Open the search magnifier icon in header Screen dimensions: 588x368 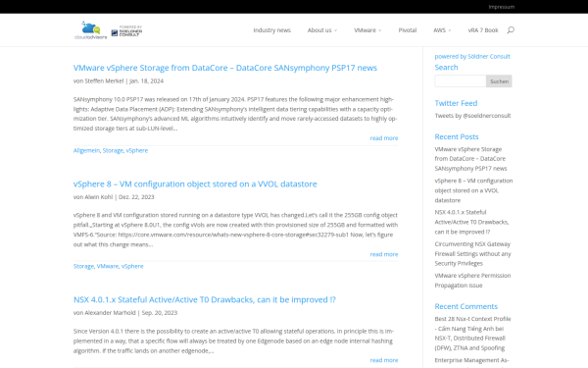pyautogui.click(x=511, y=30)
